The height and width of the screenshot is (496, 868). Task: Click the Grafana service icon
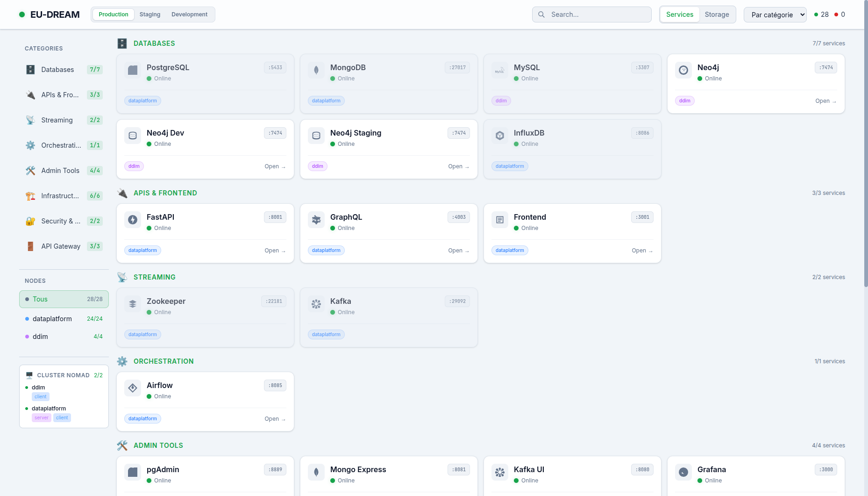[683, 472]
